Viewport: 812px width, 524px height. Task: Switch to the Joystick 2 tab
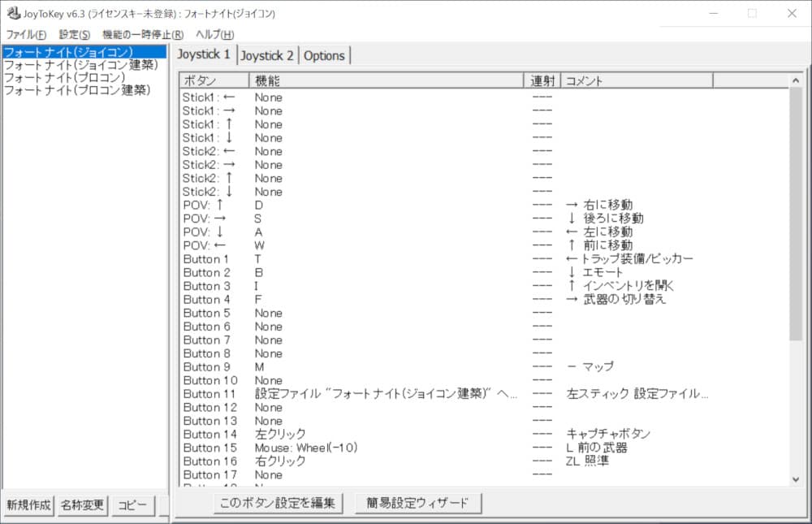(267, 55)
